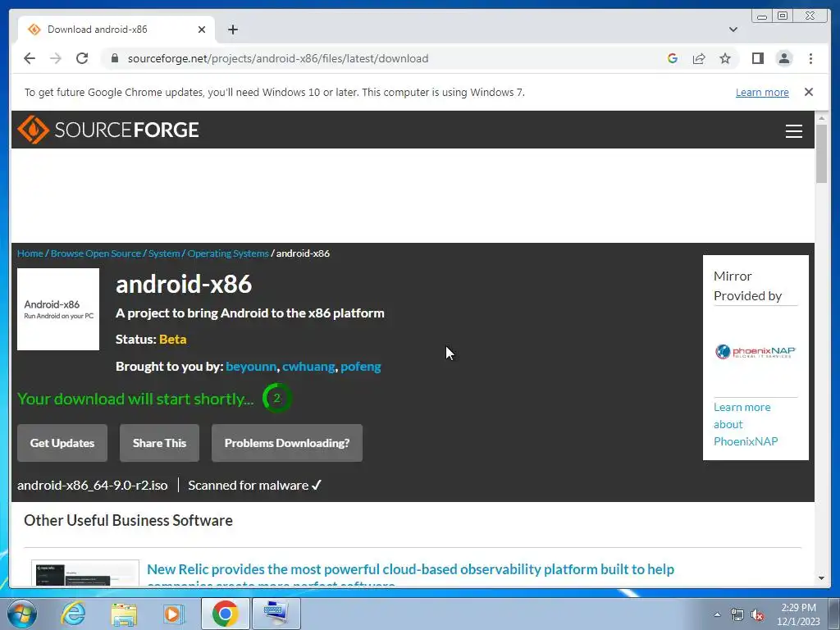Click the page scrollbar down arrow
The width and height of the screenshot is (840, 630).
tap(822, 578)
